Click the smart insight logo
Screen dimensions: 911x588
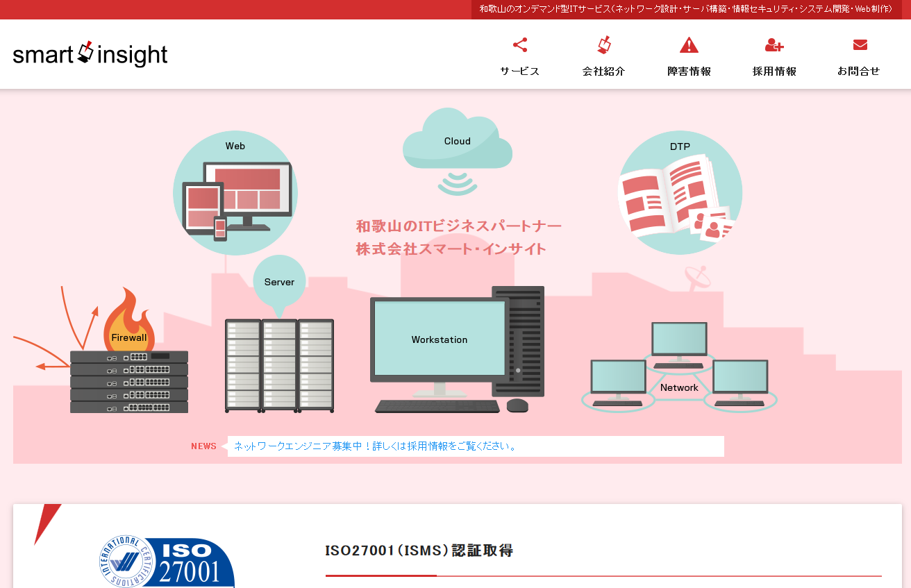(90, 54)
